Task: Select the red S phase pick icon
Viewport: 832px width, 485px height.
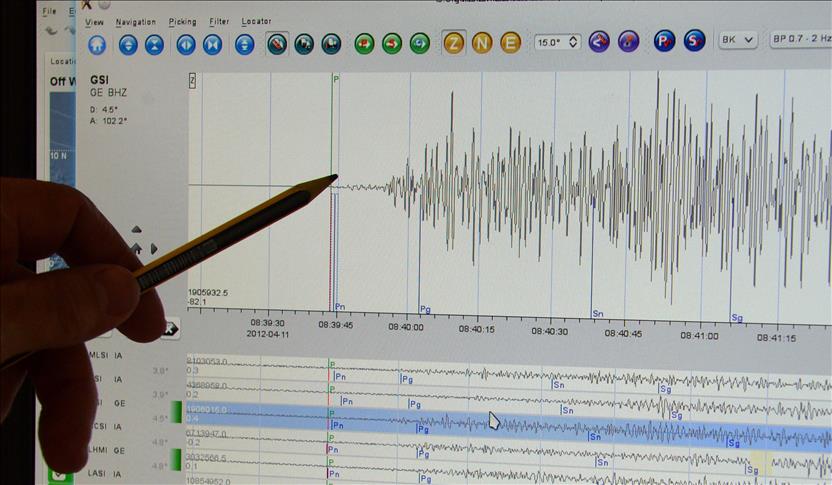Action: (x=694, y=41)
